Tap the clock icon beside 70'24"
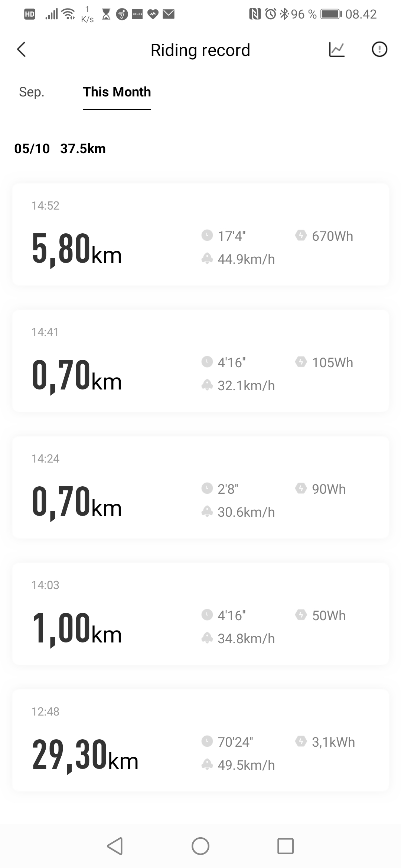 point(207,741)
